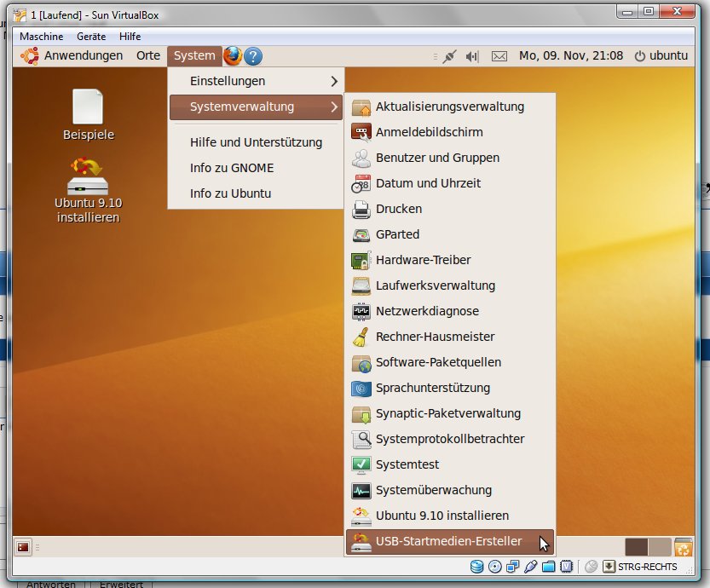Click the Systemtest checkmark icon
The height and width of the screenshot is (588, 710).
(361, 465)
